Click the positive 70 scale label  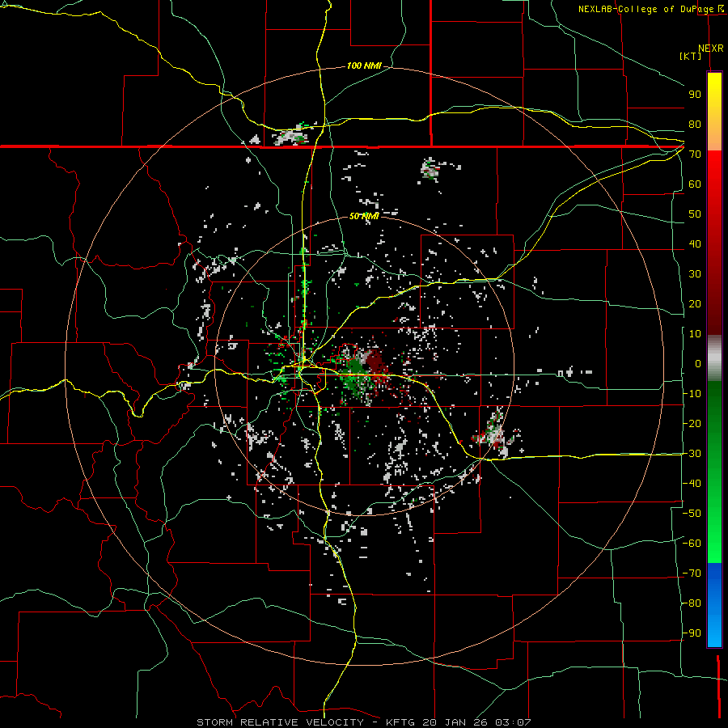click(x=695, y=154)
